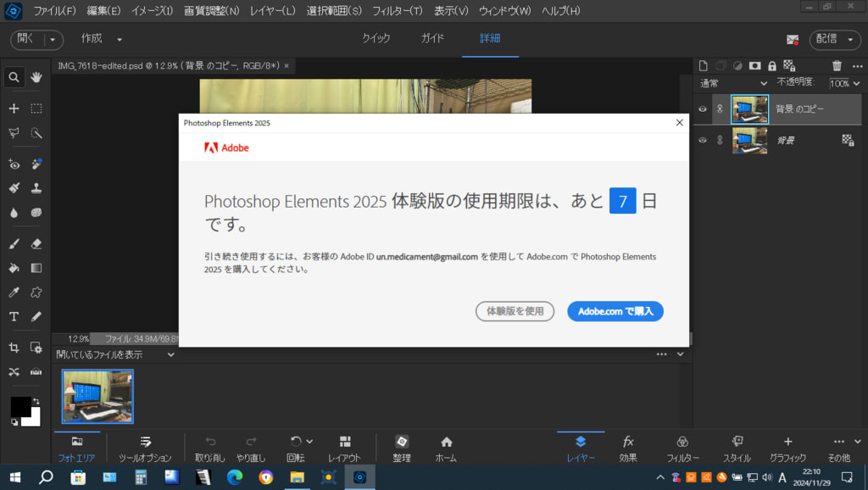Open the 配信 share dropdown
Image resolution: width=868 pixels, height=490 pixels.
coord(835,39)
